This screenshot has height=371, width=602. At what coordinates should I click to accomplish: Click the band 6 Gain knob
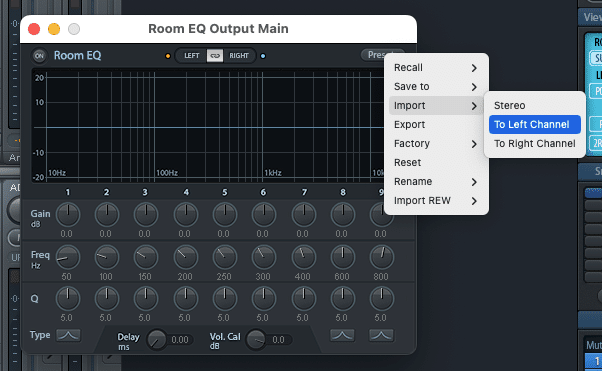pyautogui.click(x=264, y=215)
